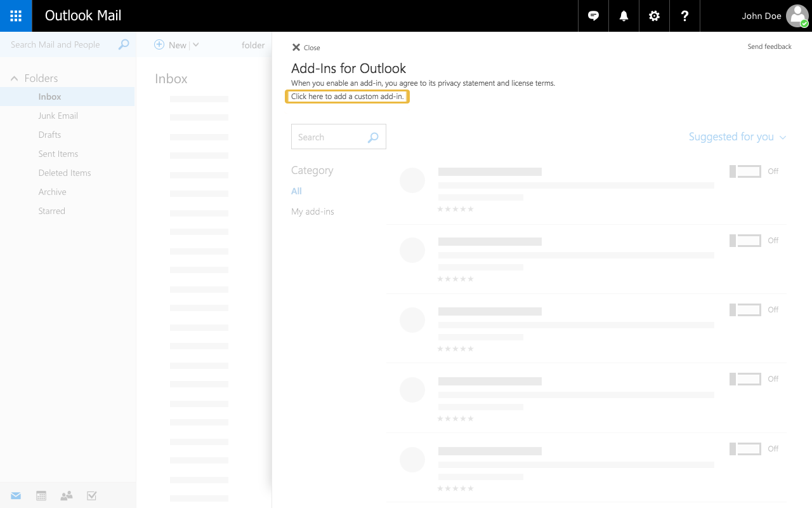The image size is (812, 508).
Task: Switch to Tasks view at bottom bar
Action: pyautogui.click(x=92, y=496)
